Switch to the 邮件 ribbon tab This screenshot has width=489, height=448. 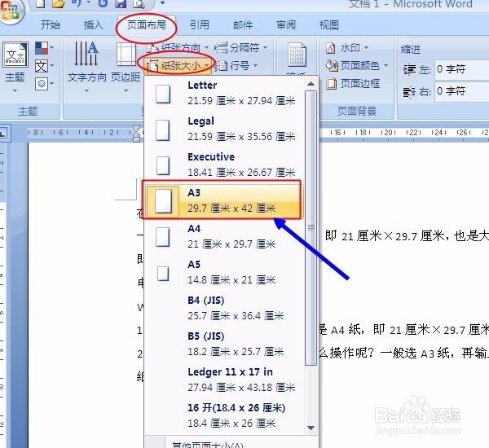coord(243,25)
